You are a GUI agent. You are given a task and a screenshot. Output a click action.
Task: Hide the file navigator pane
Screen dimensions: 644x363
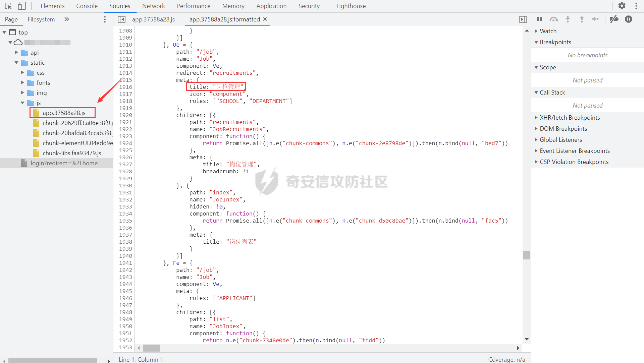pos(122,19)
